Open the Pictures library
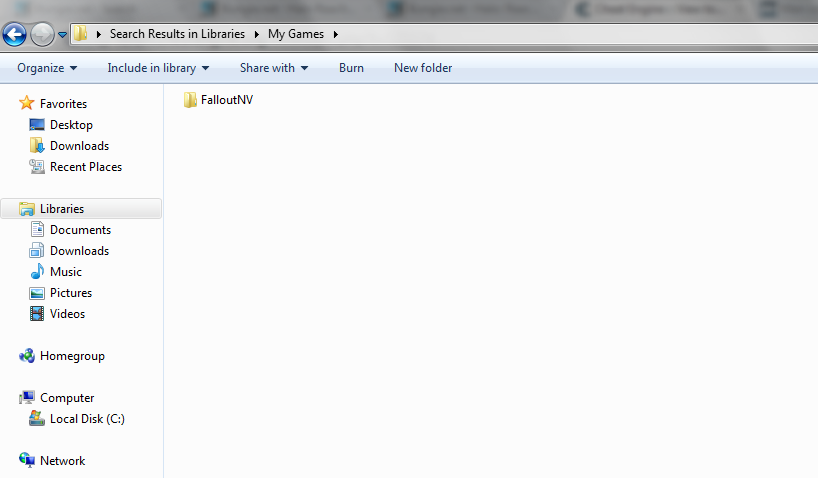Screen dimensions: 818x478 coord(71,293)
